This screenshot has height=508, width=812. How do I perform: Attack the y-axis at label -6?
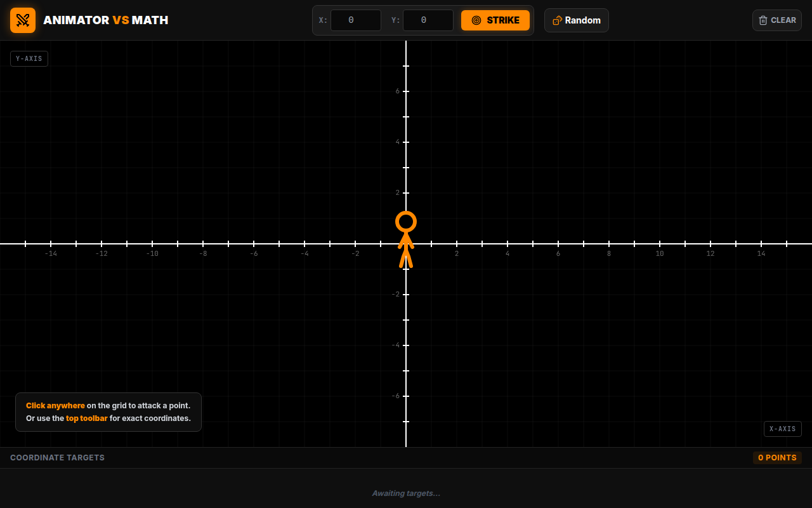[x=406, y=396]
